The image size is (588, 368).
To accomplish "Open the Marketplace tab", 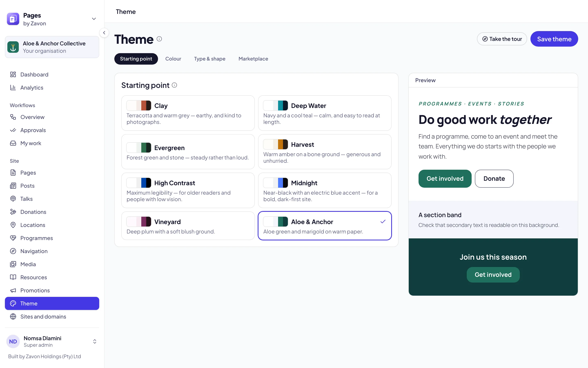I will [253, 59].
